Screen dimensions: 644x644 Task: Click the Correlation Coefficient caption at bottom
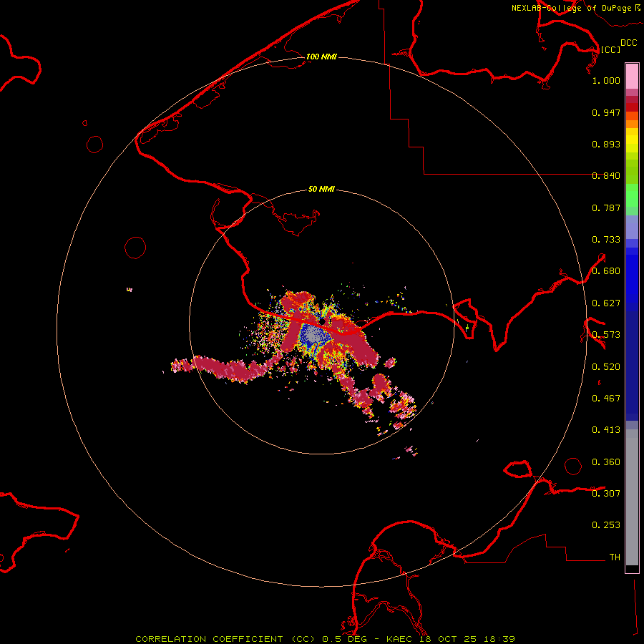(325, 638)
